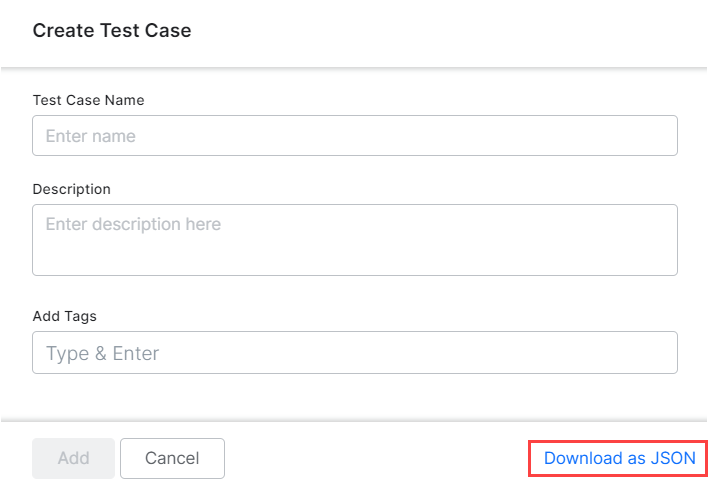This screenshot has height=487, width=708.
Task: Select the 'Enter name' placeholder field
Action: [354, 136]
